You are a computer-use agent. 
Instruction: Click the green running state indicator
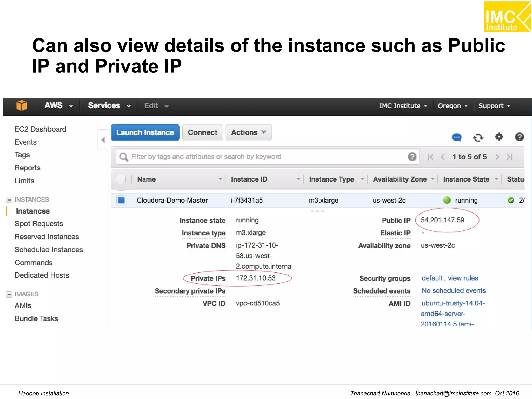click(x=447, y=200)
